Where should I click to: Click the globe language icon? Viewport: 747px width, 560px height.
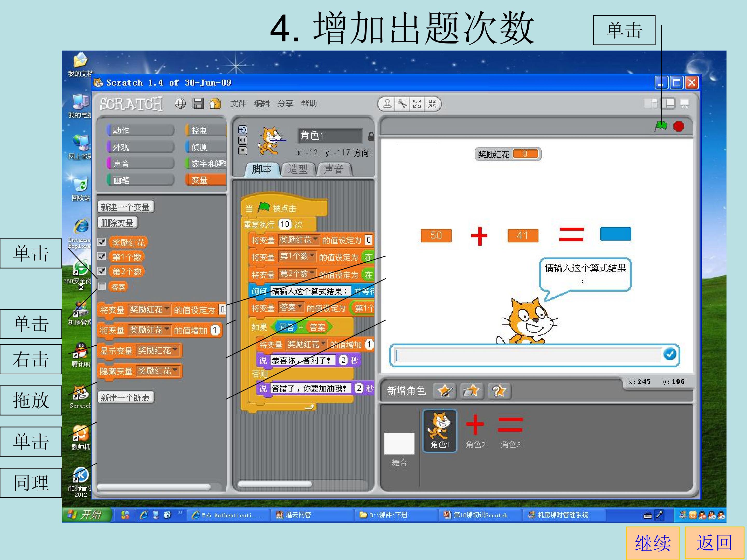(x=180, y=104)
